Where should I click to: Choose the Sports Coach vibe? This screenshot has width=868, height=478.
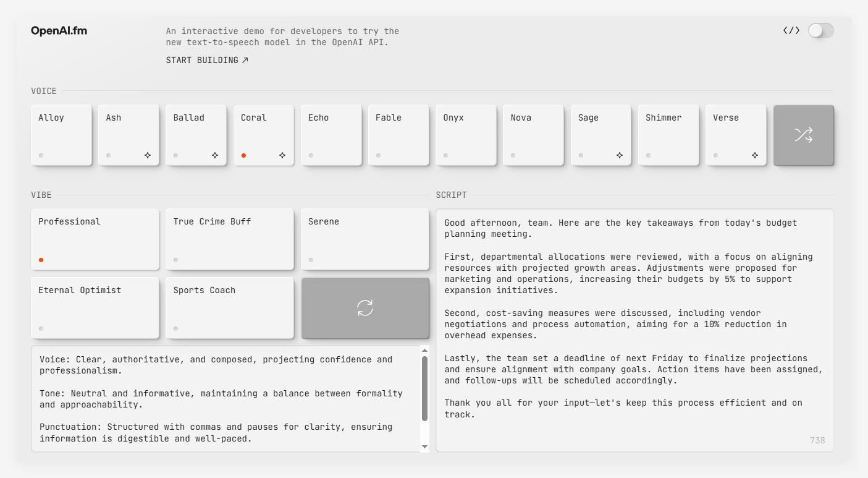(230, 308)
